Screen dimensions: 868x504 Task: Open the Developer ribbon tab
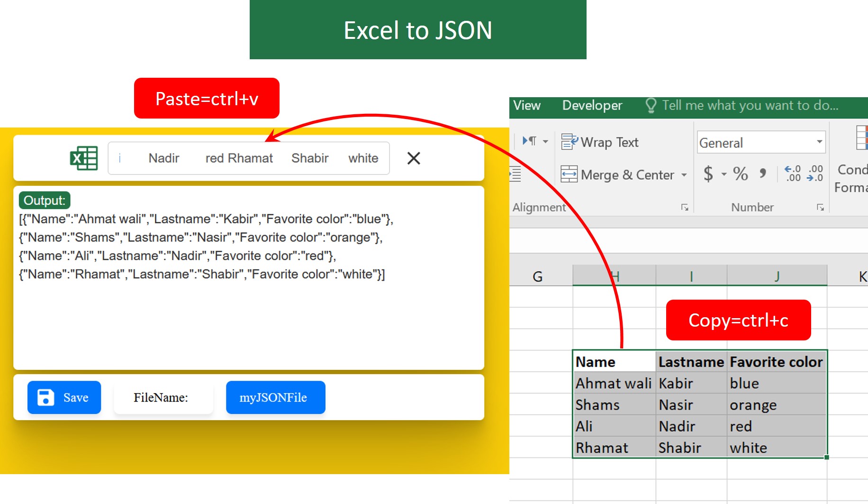tap(592, 105)
